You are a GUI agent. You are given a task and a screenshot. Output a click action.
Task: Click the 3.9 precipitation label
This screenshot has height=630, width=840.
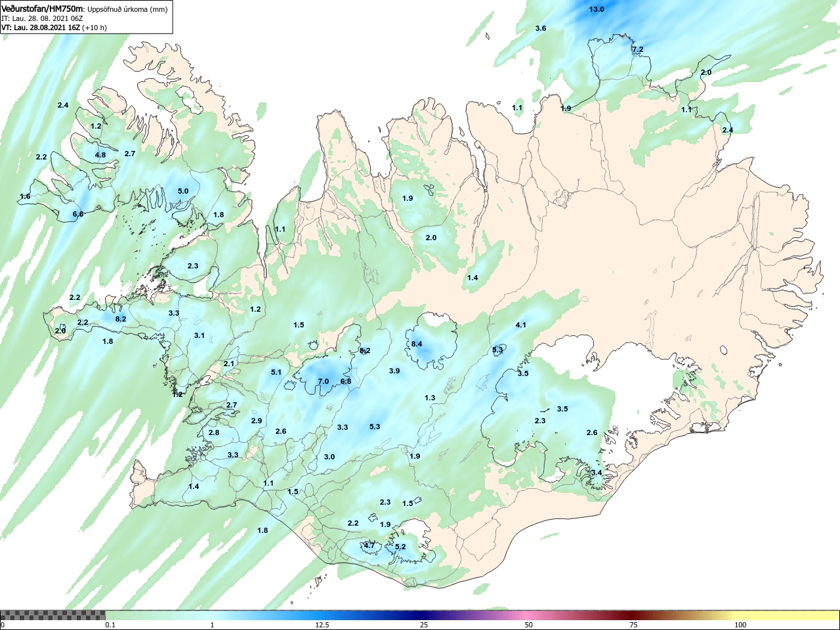pyautogui.click(x=394, y=371)
